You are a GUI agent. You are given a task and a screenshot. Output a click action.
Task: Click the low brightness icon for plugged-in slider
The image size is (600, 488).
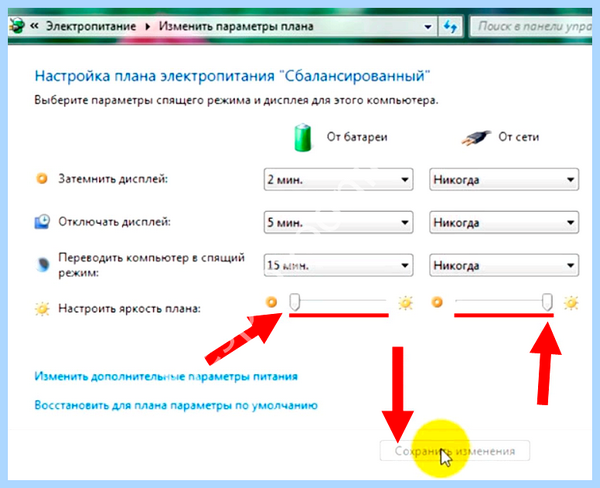[437, 302]
